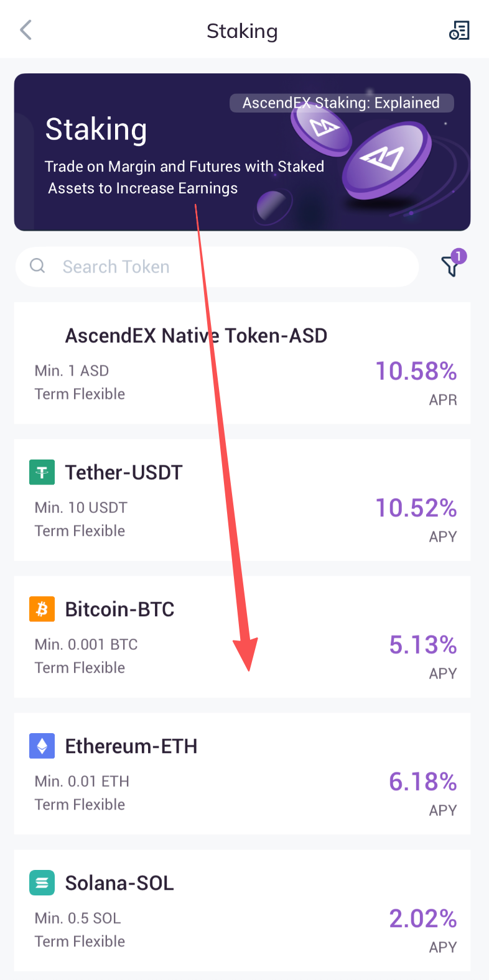This screenshot has height=980, width=489.
Task: Tap the 5.13% APY rate
Action: coord(423,645)
